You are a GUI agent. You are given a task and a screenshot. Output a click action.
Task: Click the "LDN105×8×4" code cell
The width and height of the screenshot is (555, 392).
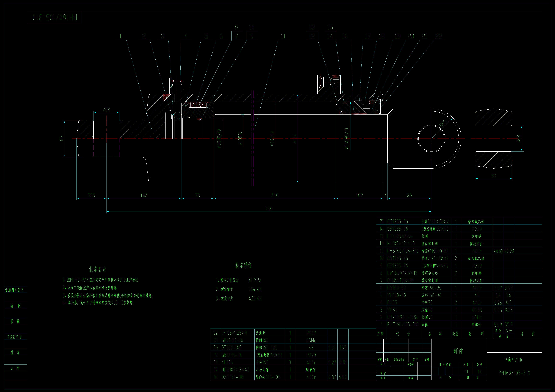tap(400, 236)
